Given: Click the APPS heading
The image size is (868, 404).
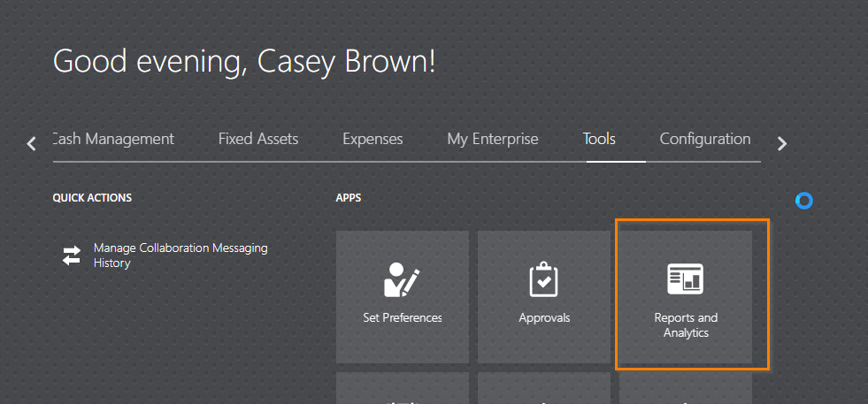Looking at the screenshot, I should (x=349, y=197).
